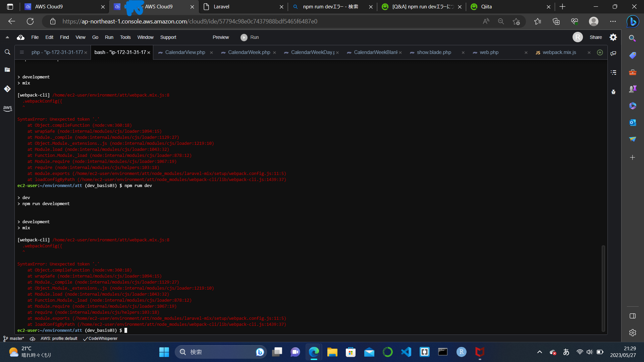Open the AWS toolkit side panel
644x362 pixels.
tap(7, 108)
